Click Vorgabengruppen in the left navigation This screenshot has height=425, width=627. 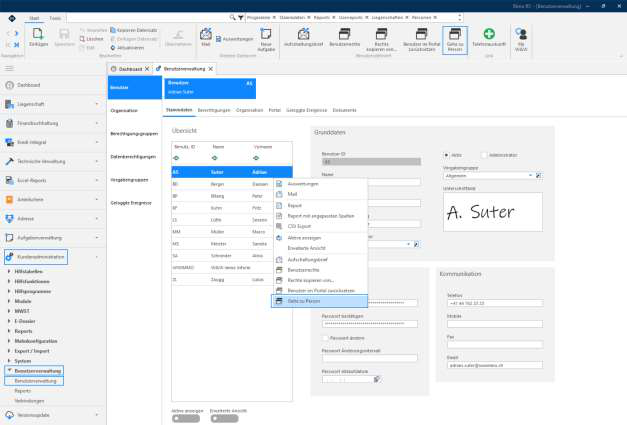click(x=130, y=180)
